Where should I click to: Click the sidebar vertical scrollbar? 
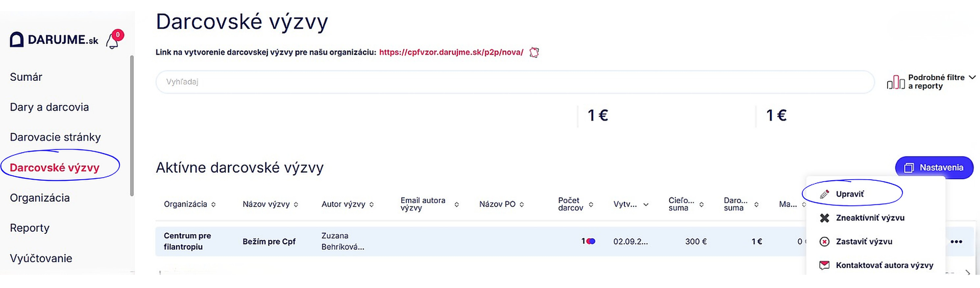coord(132,126)
